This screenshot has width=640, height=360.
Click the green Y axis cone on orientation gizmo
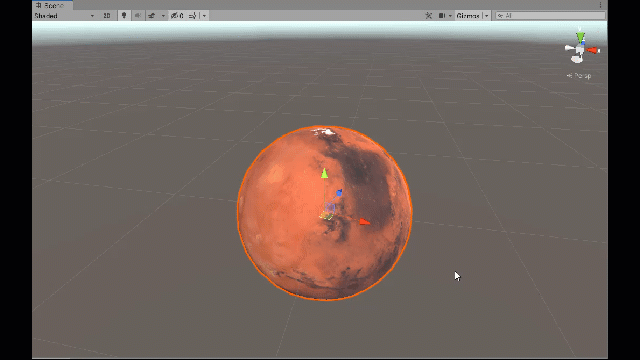[x=580, y=37]
